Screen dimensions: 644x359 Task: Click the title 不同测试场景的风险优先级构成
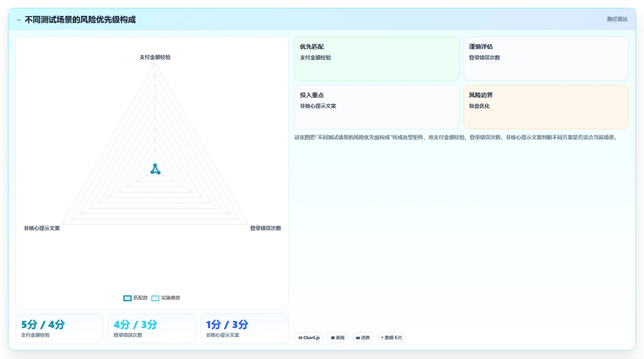pyautogui.click(x=80, y=20)
